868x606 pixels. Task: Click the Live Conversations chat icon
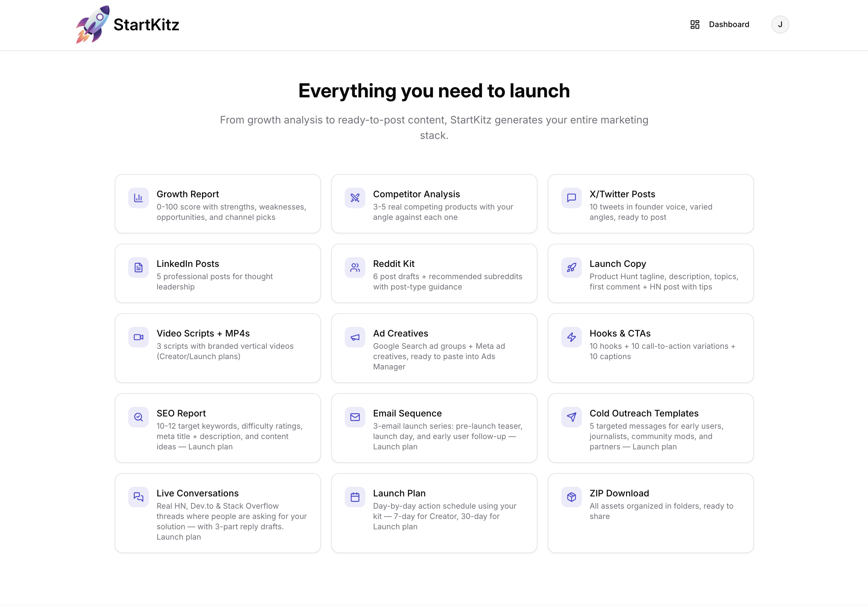coord(138,497)
